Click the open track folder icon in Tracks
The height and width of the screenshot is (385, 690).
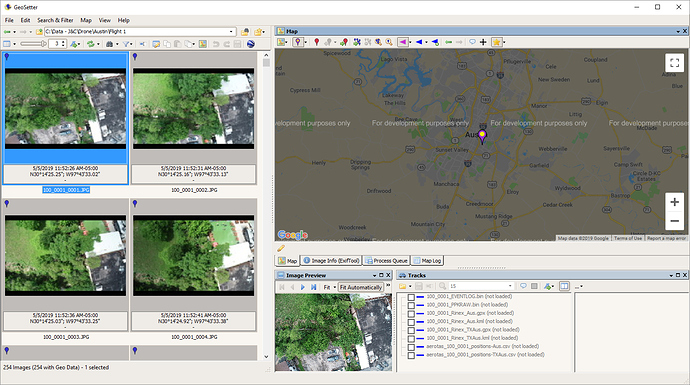coord(402,286)
